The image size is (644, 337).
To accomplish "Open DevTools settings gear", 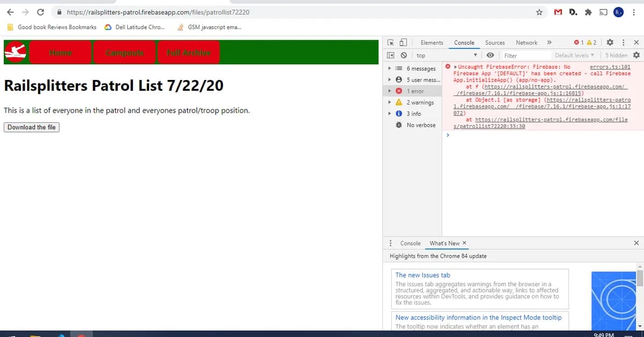I will pos(610,42).
